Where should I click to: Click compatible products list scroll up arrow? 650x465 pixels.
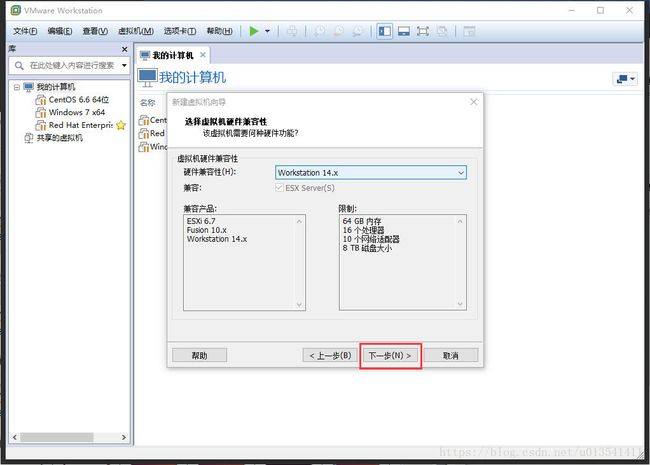pos(299,221)
